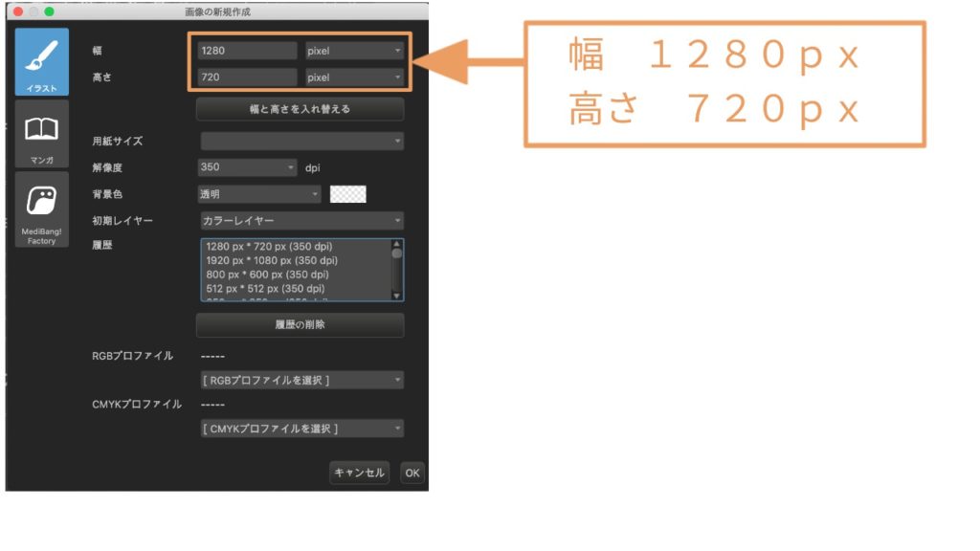
Task: Expand the 用紙サイズ paper size dropdown
Action: click(302, 141)
